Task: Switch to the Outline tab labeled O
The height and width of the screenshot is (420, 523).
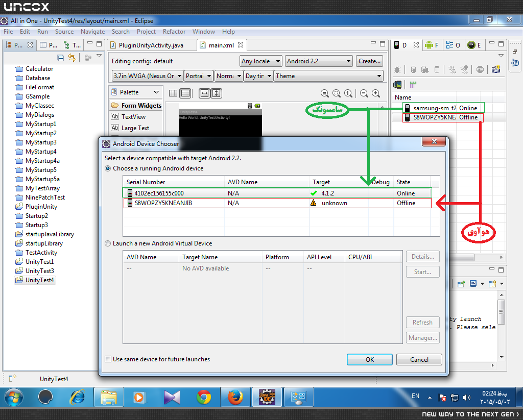Action: coord(454,45)
